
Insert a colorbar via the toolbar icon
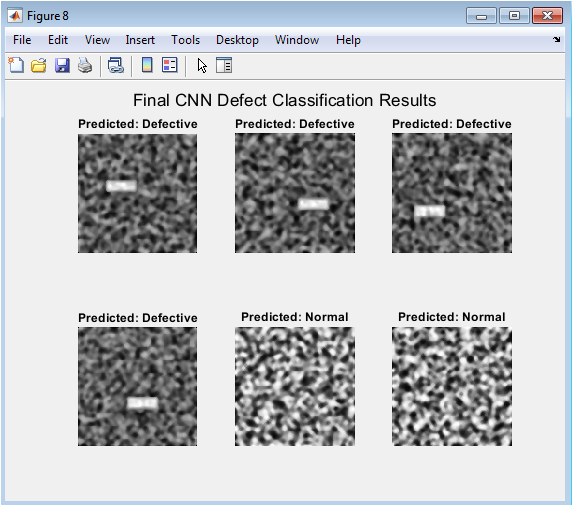tap(147, 66)
